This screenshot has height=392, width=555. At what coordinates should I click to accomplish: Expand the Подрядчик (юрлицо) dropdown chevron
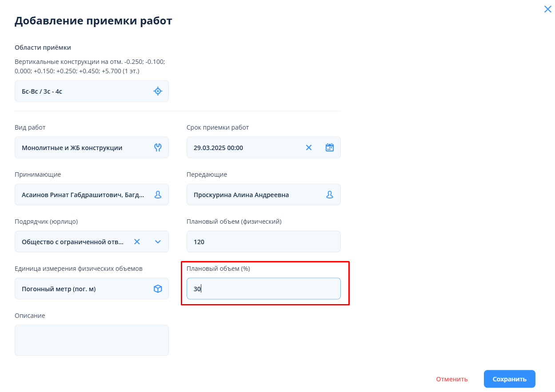[158, 242]
